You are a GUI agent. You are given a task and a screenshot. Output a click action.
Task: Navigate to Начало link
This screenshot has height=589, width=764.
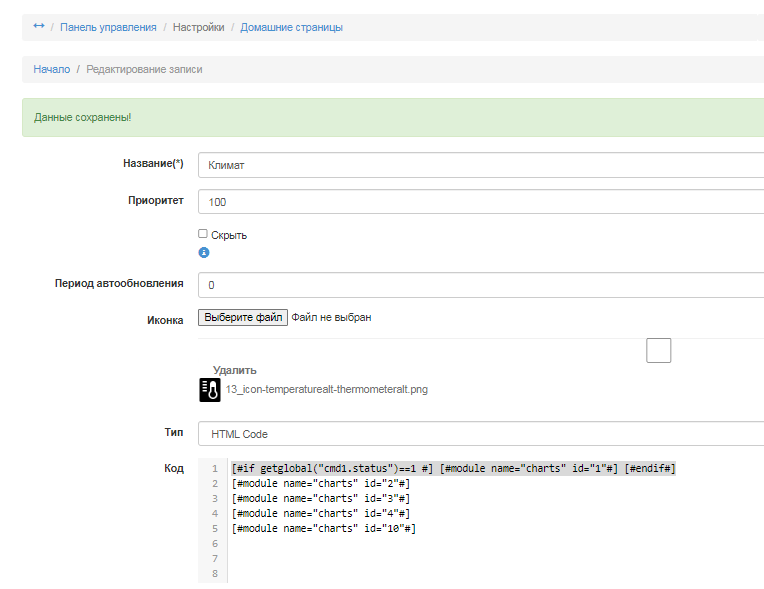[51, 70]
